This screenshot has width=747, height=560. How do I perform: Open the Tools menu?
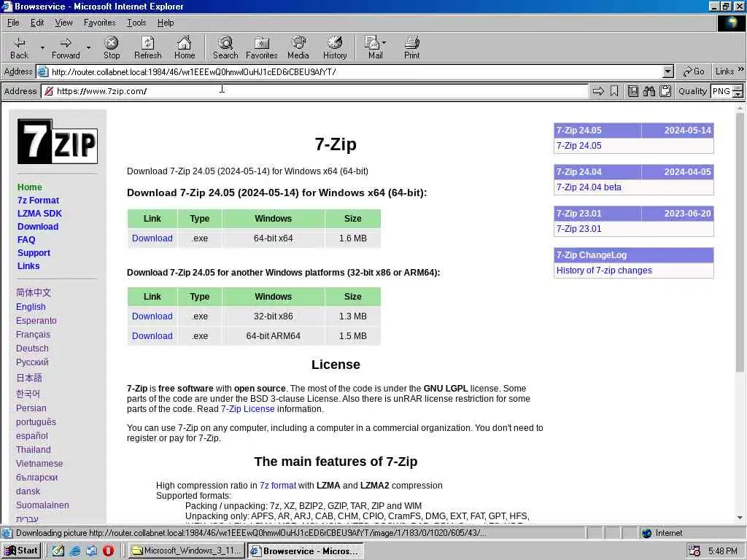click(136, 23)
